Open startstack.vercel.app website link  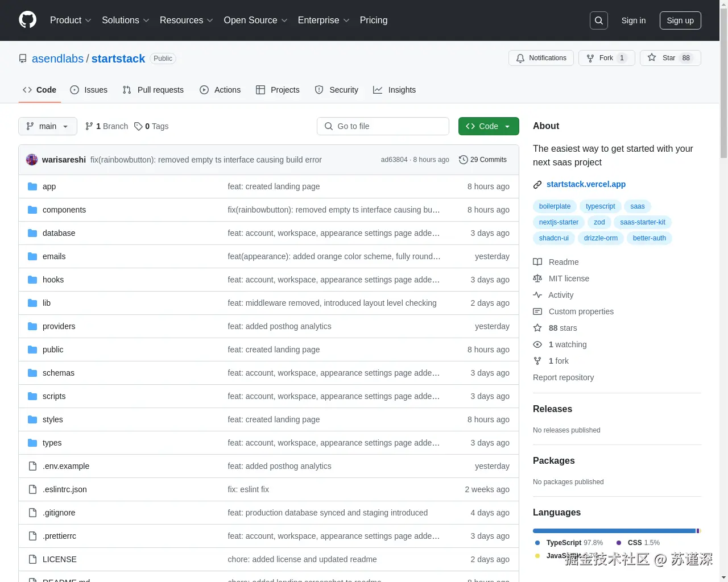click(x=586, y=184)
